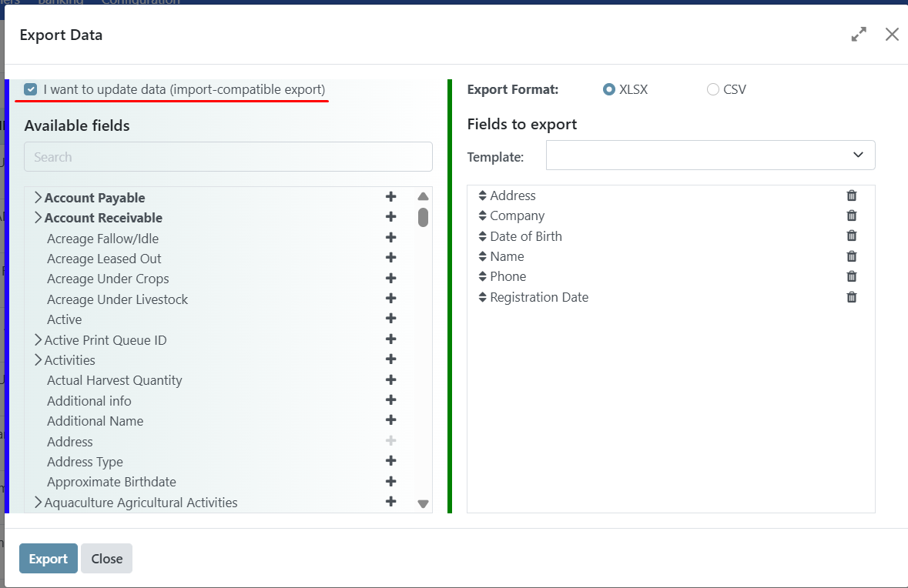Click the Available fields search box
The image size is (908, 588).
pos(227,156)
